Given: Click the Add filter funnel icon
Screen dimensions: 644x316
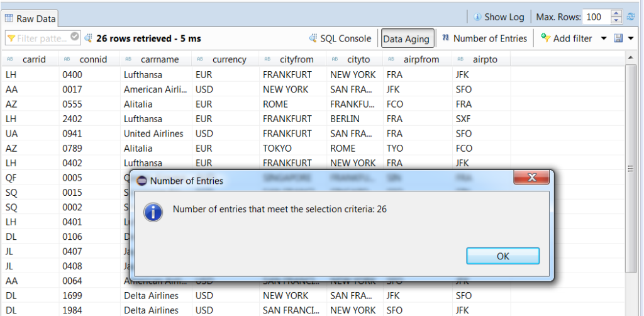Looking at the screenshot, I should [545, 38].
